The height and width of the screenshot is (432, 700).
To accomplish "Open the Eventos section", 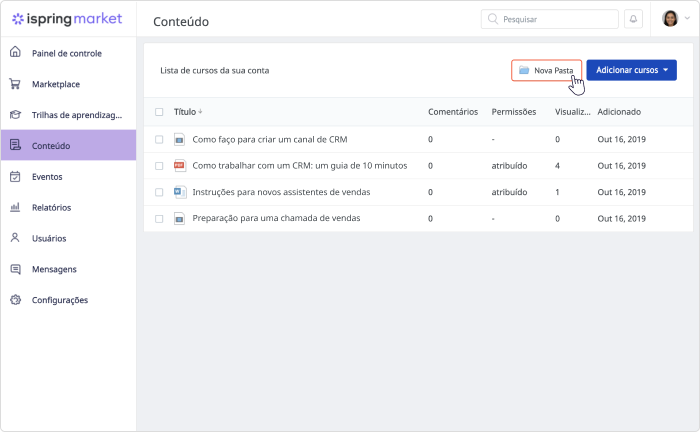I will (68, 176).
